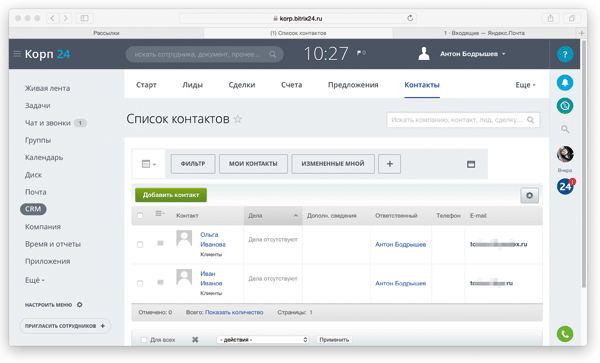The image size is (600, 363).
Task: Click the Показать количество link
Action: [x=234, y=313]
